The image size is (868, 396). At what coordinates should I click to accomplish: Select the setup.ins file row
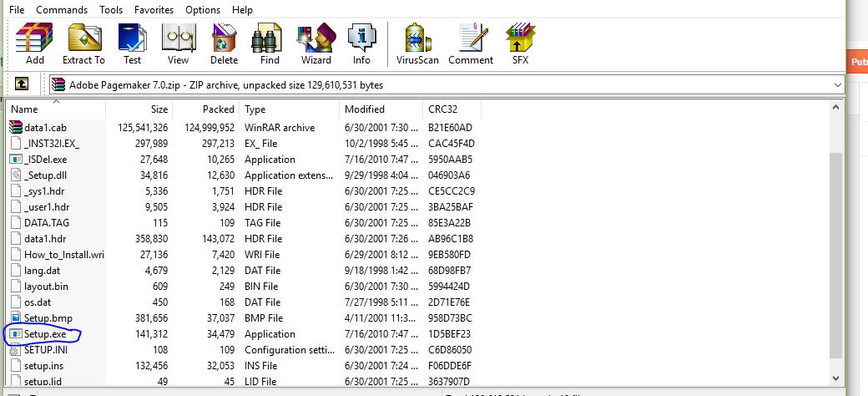click(x=244, y=366)
